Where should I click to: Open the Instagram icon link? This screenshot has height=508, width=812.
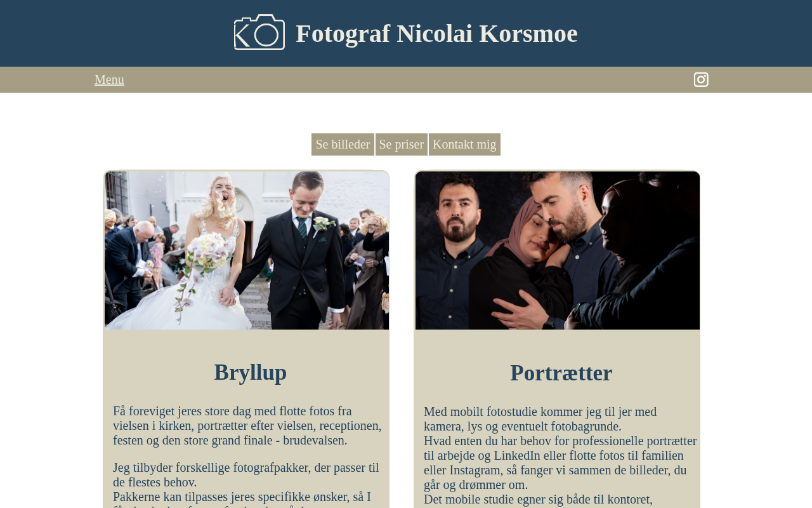coord(701,79)
